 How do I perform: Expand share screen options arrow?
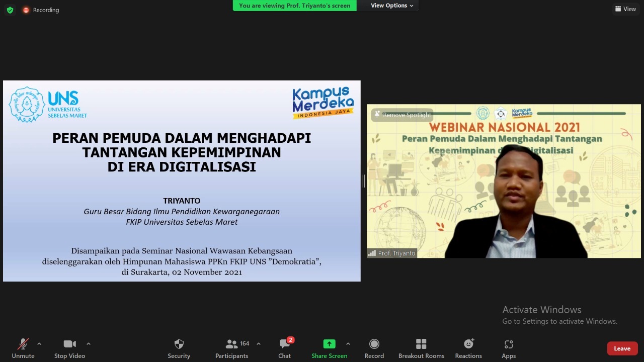[348, 344]
